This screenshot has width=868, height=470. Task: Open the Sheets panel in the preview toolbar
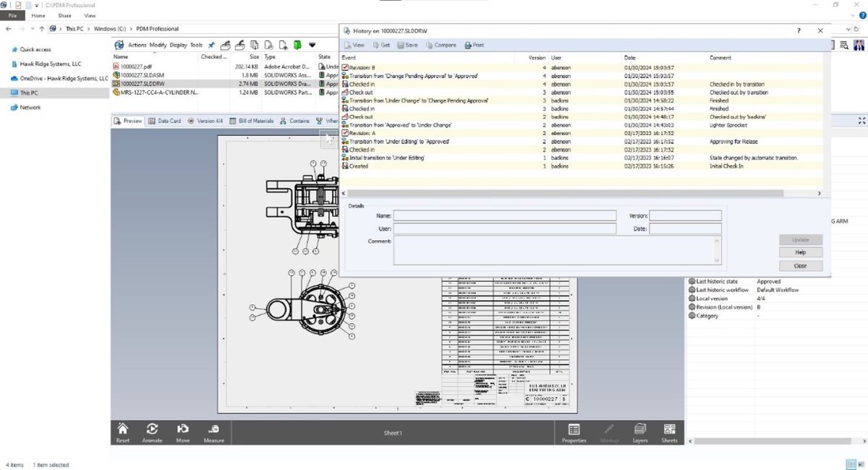670,432
